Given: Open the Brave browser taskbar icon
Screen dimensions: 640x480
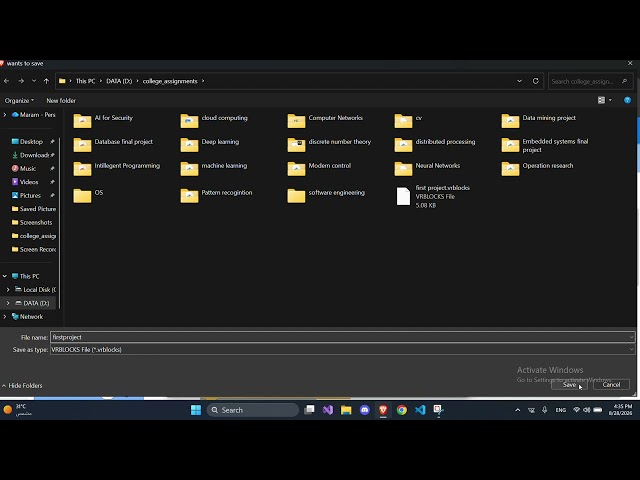Looking at the screenshot, I should point(383,410).
